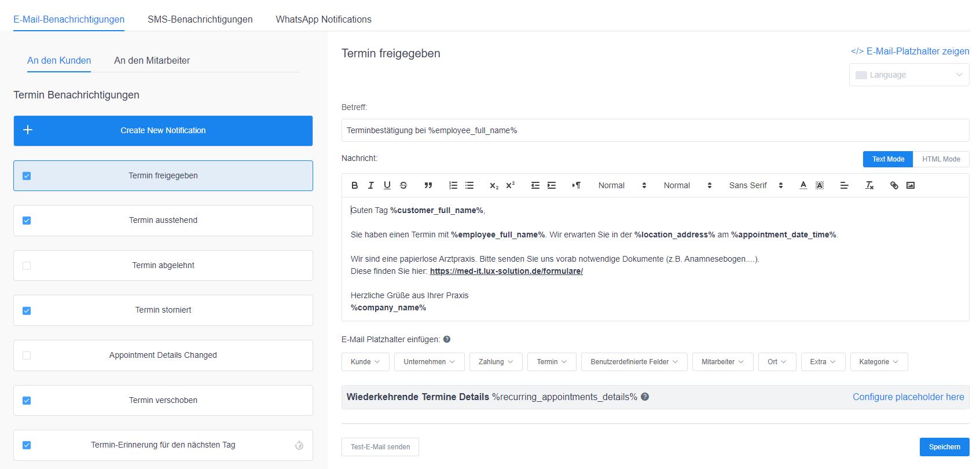Decrease text indent

click(x=535, y=185)
